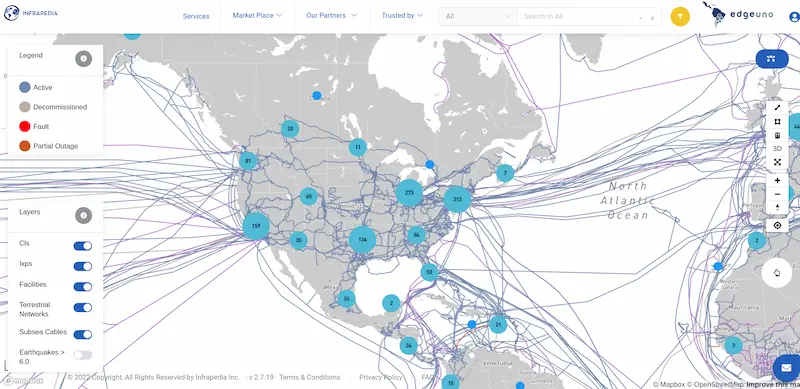Screen dimensions: 800x389
Task: Click the Decommissioned legend swatch
Action: click(24, 107)
